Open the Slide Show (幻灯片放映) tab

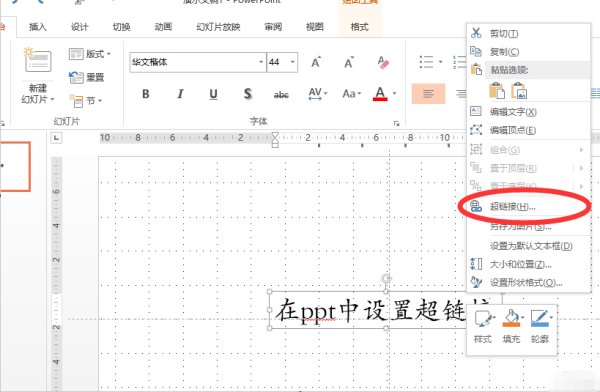(218, 27)
